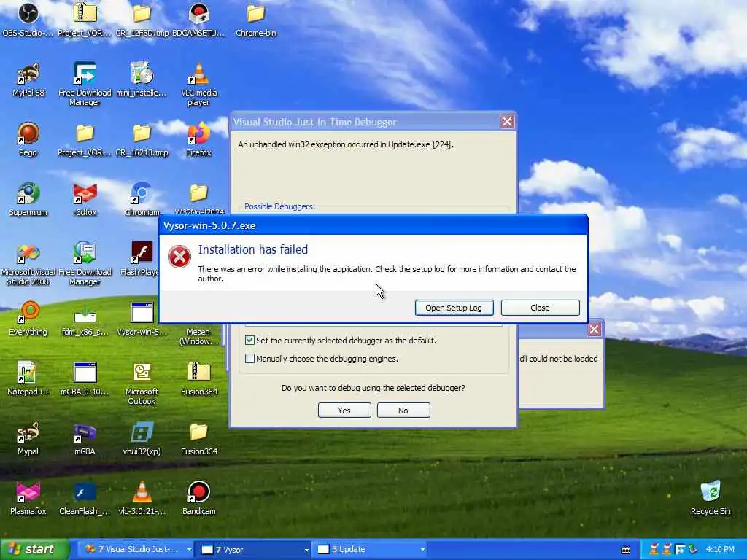This screenshot has height=560, width=747.
Task: Click the red error icon in failed dialog
Action: point(179,257)
